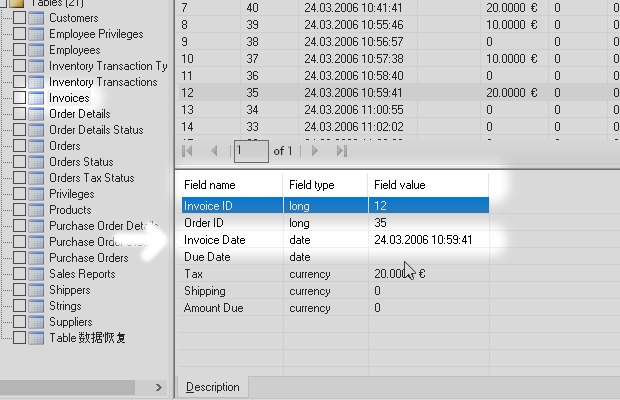The height and width of the screenshot is (400, 620).
Task: Go to next page of records
Action: tap(315, 151)
